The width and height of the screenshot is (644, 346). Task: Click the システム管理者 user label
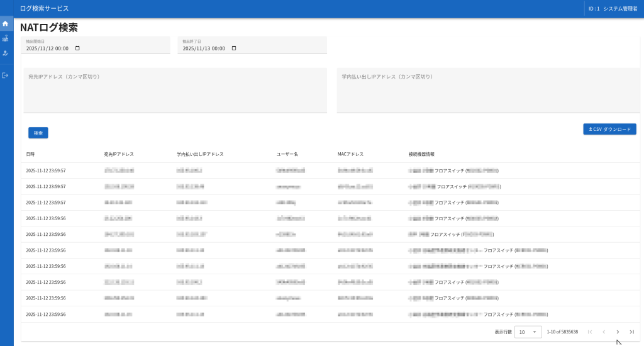point(619,9)
